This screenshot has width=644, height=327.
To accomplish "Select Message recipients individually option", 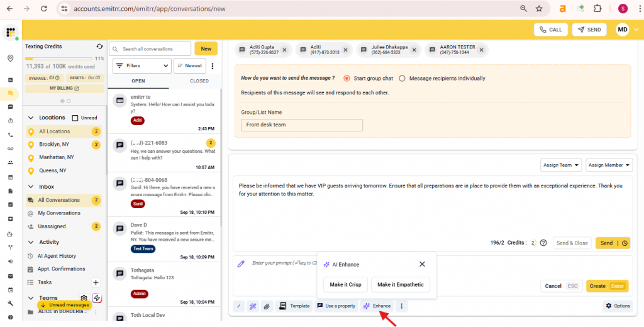I will pos(402,79).
